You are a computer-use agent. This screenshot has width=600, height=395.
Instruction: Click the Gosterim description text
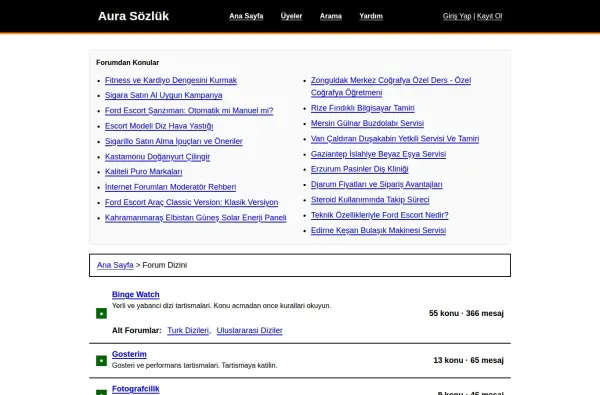pyautogui.click(x=194, y=366)
